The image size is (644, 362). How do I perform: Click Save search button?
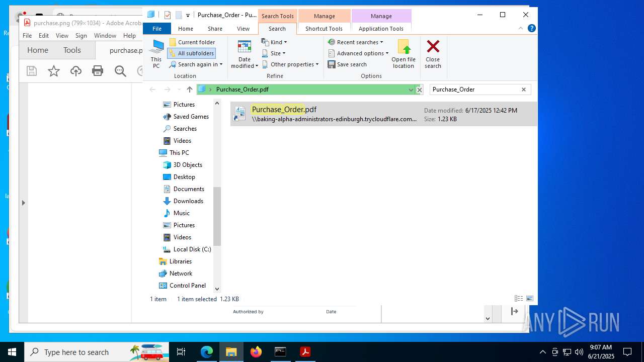click(x=347, y=64)
